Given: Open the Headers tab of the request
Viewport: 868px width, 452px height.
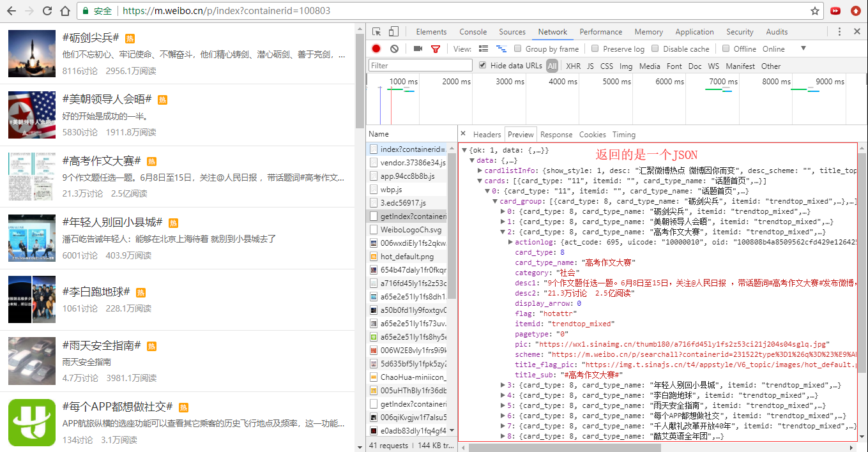Looking at the screenshot, I should [x=487, y=135].
